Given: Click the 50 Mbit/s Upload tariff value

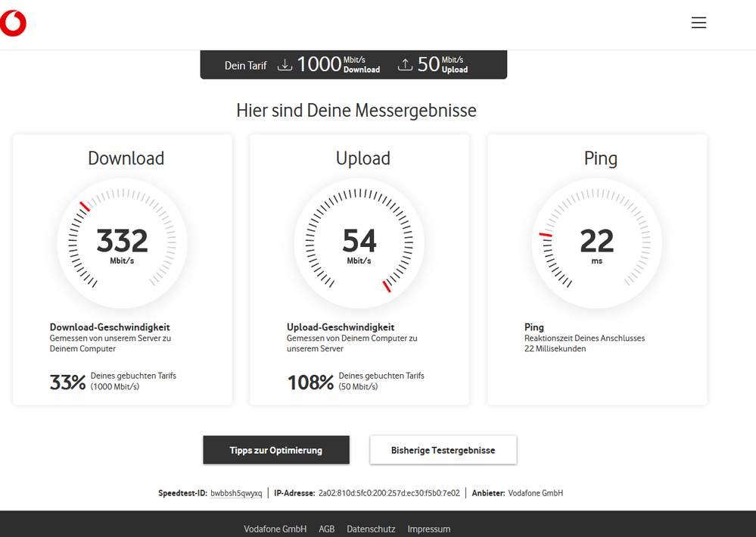Looking at the screenshot, I should pyautogui.click(x=443, y=64).
